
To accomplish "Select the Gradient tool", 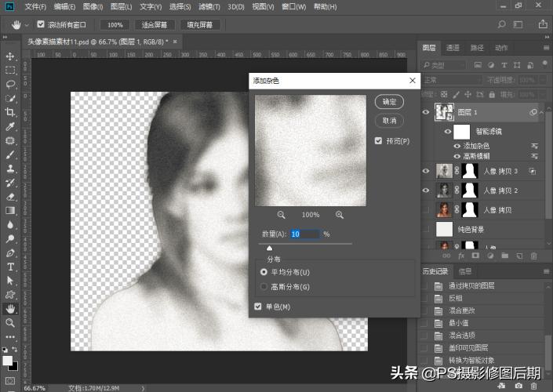I will click(10, 210).
